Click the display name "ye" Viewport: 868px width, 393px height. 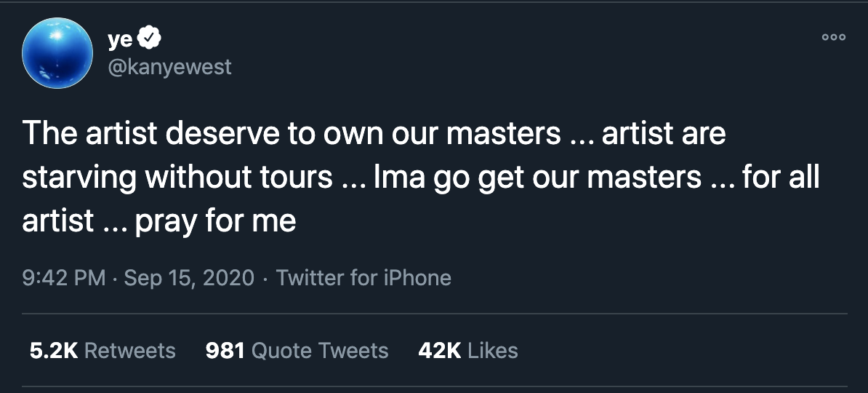[x=119, y=39]
